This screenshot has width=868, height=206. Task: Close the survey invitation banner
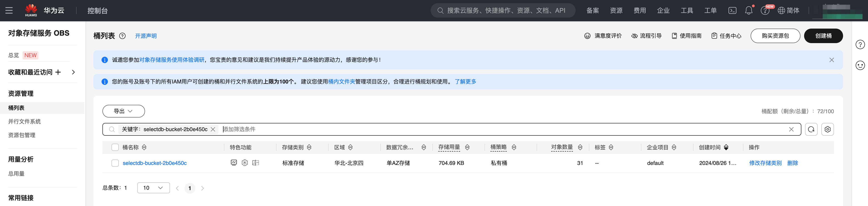pyautogui.click(x=832, y=60)
